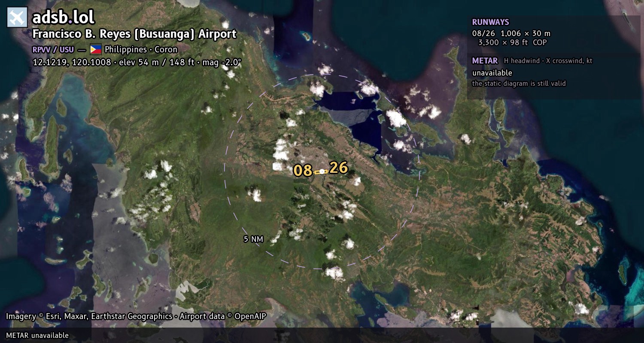
Task: Click the "METAR unavailable" status bar message
Action: [x=37, y=335]
